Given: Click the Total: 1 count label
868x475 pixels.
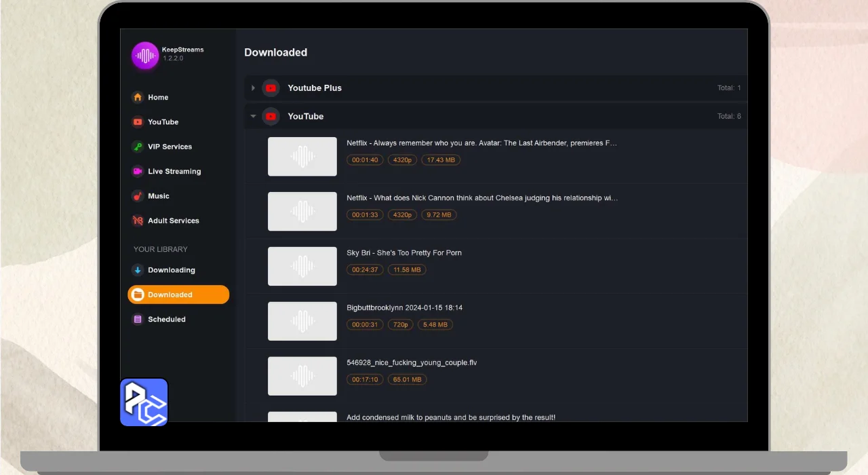Looking at the screenshot, I should [x=729, y=88].
